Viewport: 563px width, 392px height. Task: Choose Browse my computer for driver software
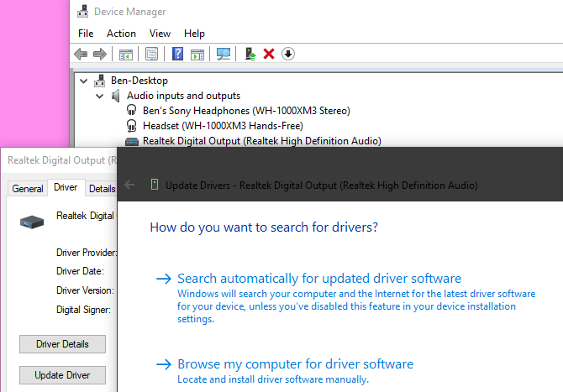pos(295,364)
